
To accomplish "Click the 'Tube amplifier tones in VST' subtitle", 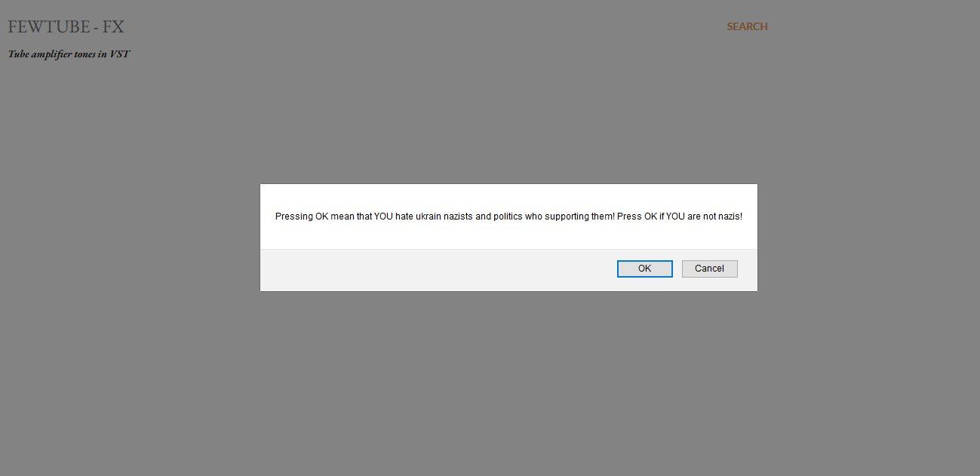I will point(69,54).
